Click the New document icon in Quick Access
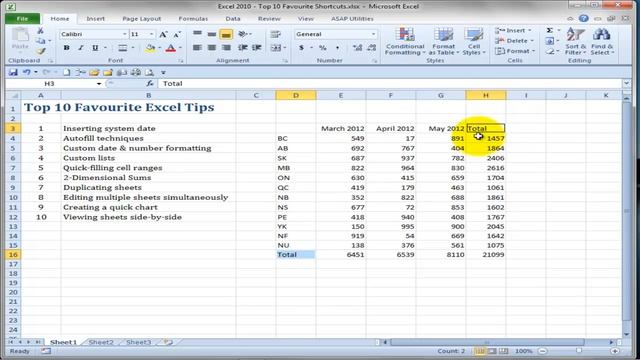Viewport: 640px width, 360px height. click(x=67, y=72)
